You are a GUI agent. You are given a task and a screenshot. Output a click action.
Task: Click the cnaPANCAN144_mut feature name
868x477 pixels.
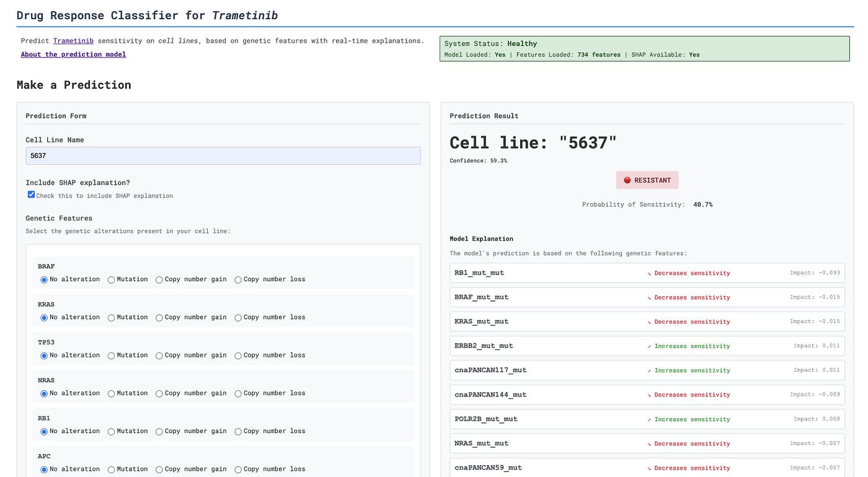[490, 395]
